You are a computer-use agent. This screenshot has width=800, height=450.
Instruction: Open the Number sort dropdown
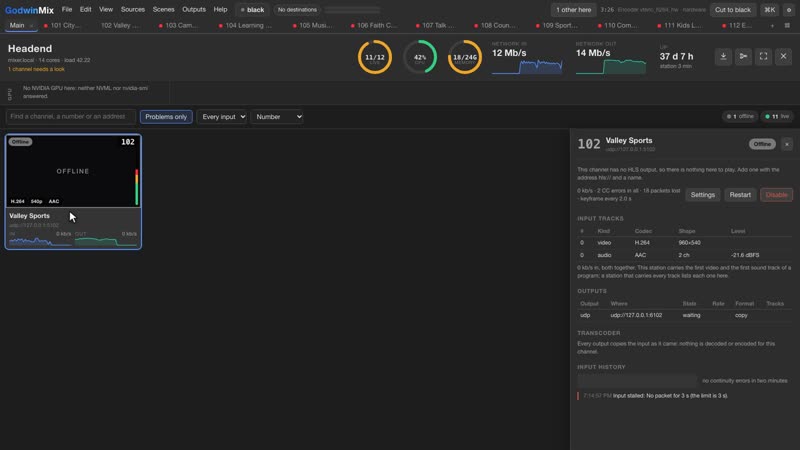tap(278, 117)
